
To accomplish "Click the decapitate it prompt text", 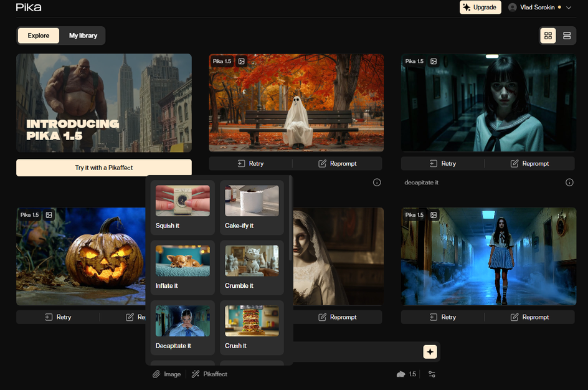I will tap(421, 183).
